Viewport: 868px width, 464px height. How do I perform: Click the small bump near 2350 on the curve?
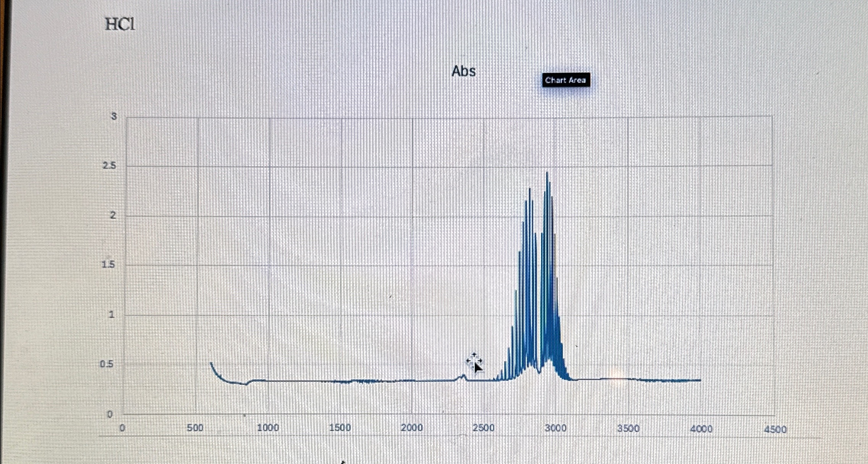(x=463, y=376)
